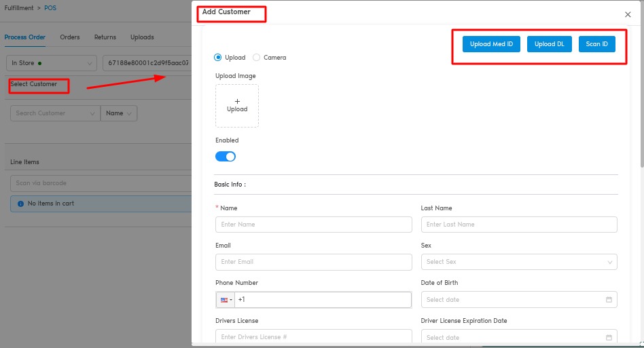The height and width of the screenshot is (348, 644).
Task: Focus the Scan via barcode field
Action: coord(101,183)
